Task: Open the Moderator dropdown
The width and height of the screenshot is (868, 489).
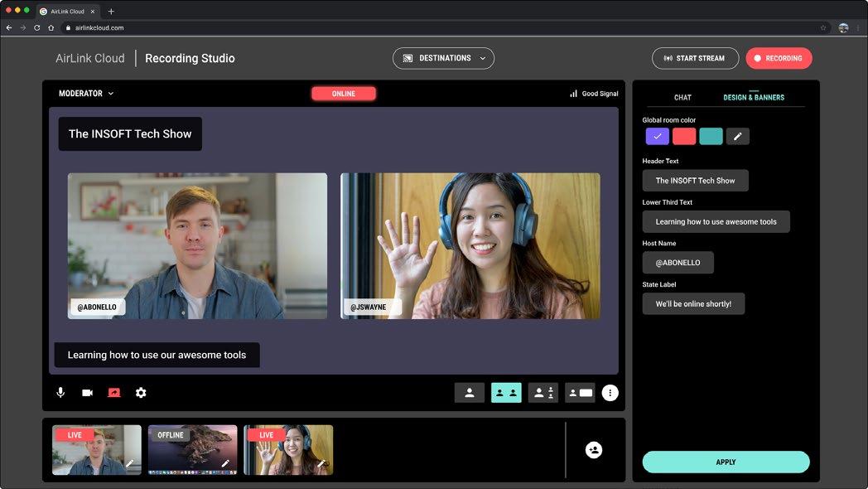Action: (86, 94)
